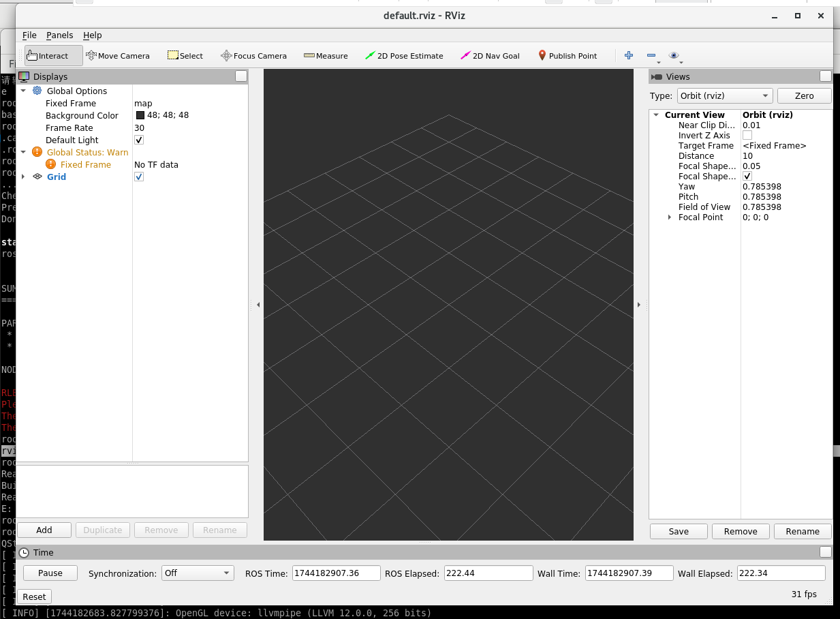Collapse the Global Options tree item
840x619 pixels.
click(23, 91)
